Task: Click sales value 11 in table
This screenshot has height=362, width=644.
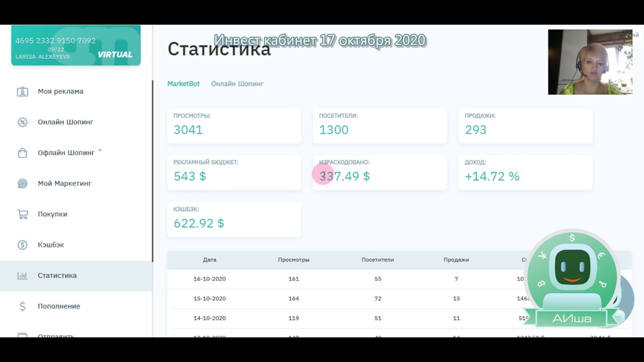Action: click(x=456, y=318)
